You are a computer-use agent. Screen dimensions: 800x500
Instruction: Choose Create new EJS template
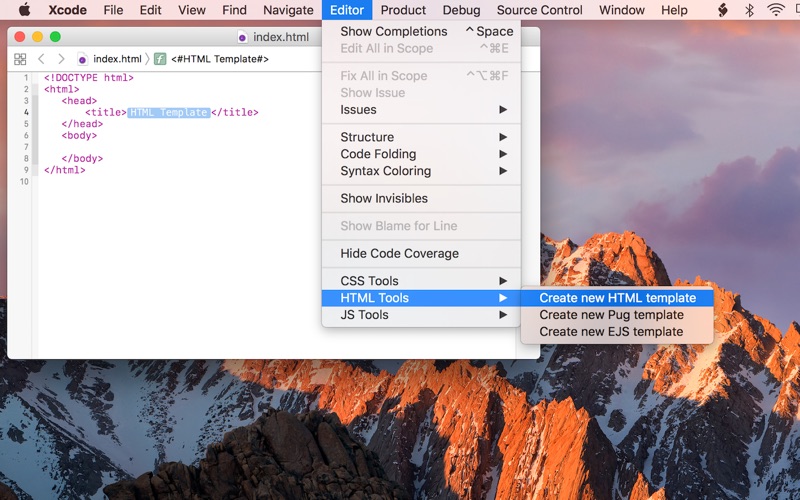(617, 332)
